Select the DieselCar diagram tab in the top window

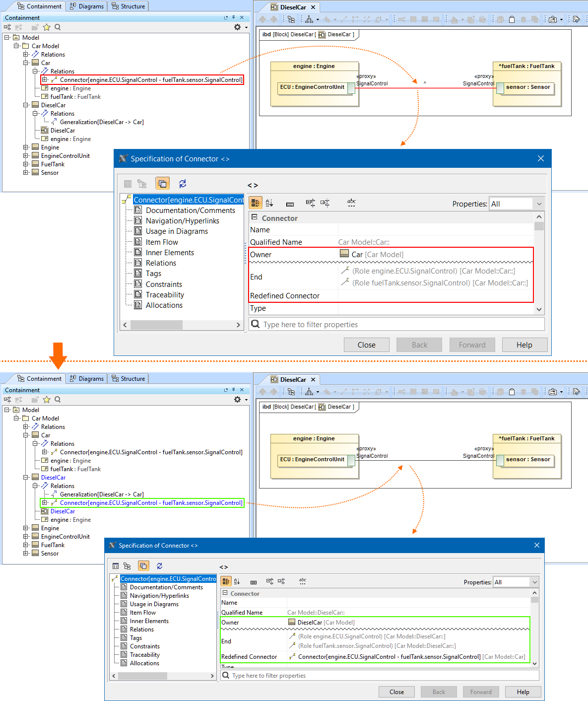click(293, 7)
